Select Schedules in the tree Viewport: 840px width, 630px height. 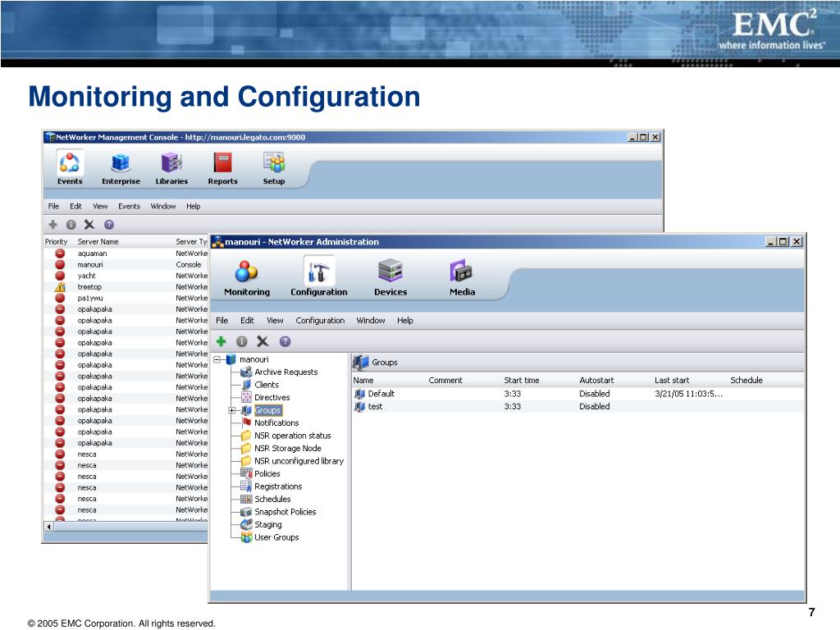tap(272, 500)
